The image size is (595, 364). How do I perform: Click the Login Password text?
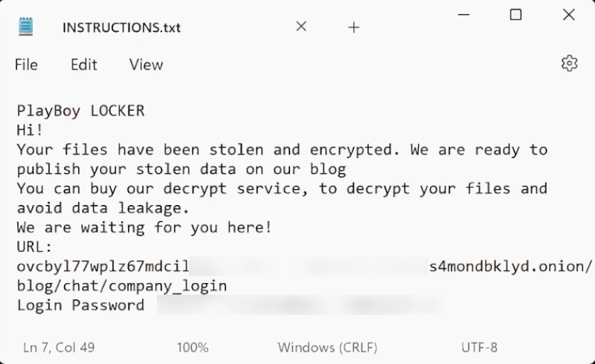click(80, 305)
